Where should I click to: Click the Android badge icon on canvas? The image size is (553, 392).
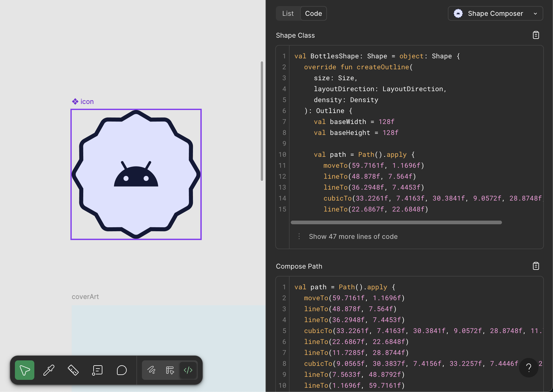click(136, 174)
